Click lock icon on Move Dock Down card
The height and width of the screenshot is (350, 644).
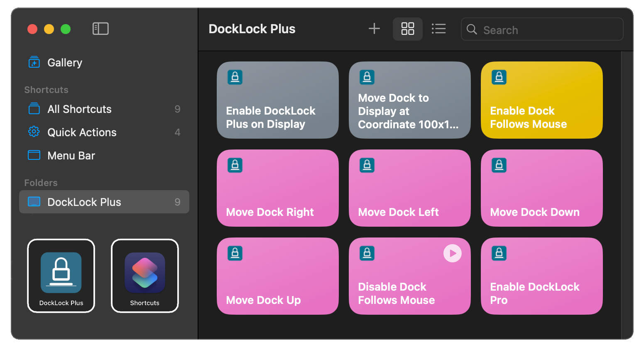[x=499, y=165]
